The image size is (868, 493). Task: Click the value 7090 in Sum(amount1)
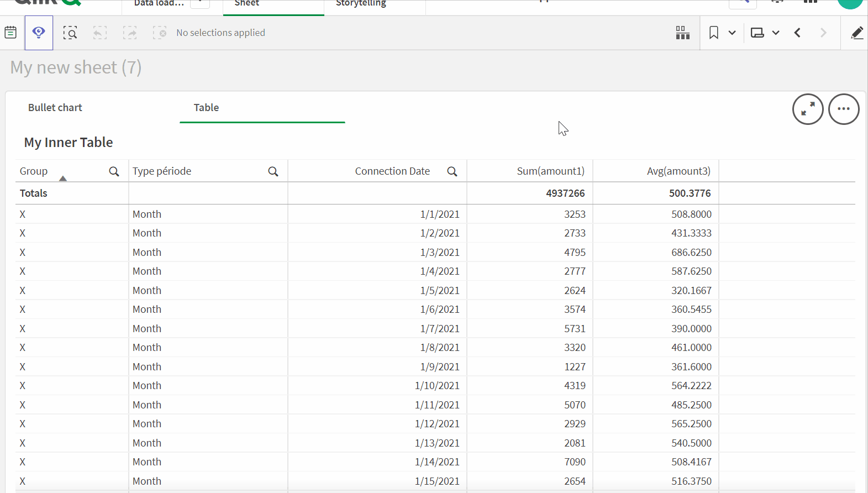[575, 462]
